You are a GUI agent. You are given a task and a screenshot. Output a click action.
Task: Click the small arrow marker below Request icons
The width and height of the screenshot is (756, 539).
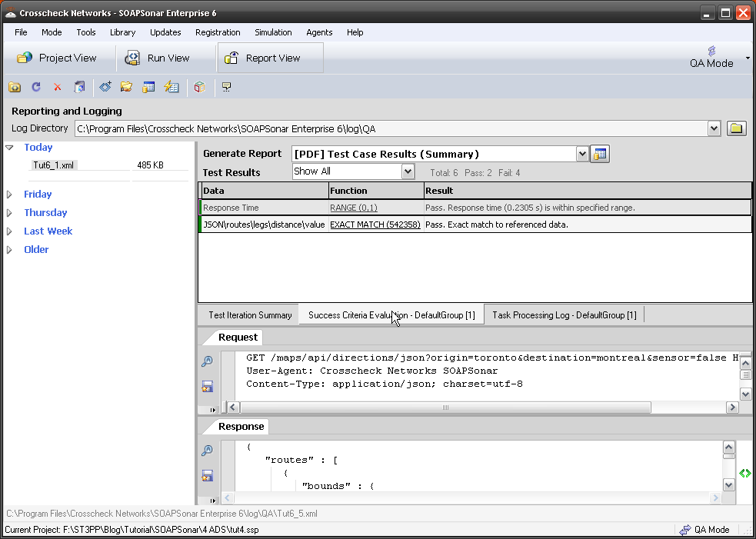point(212,411)
